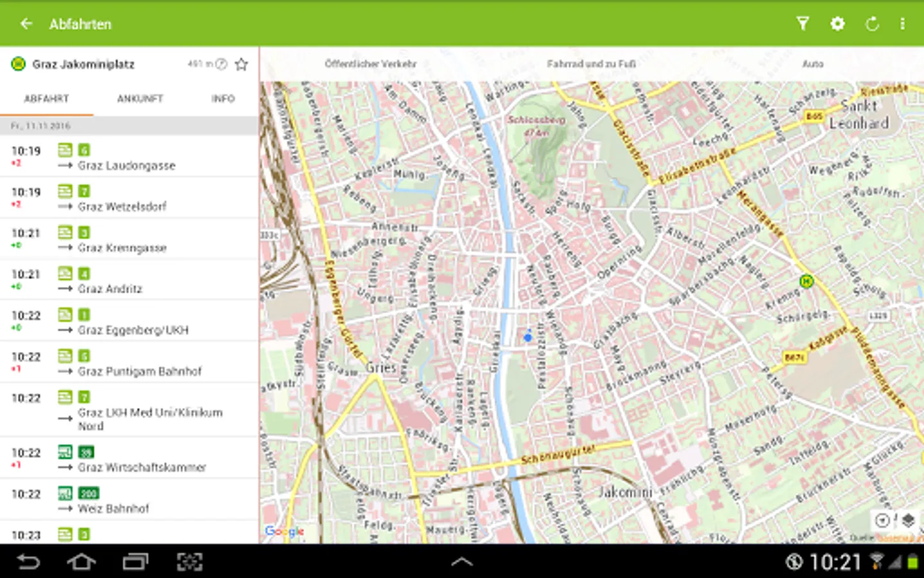Tap the back arrow next to Abfahrten
The width and height of the screenshot is (924, 578).
point(26,24)
